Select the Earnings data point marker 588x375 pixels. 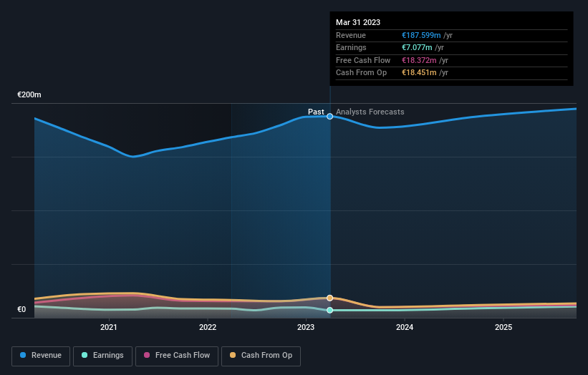329,310
